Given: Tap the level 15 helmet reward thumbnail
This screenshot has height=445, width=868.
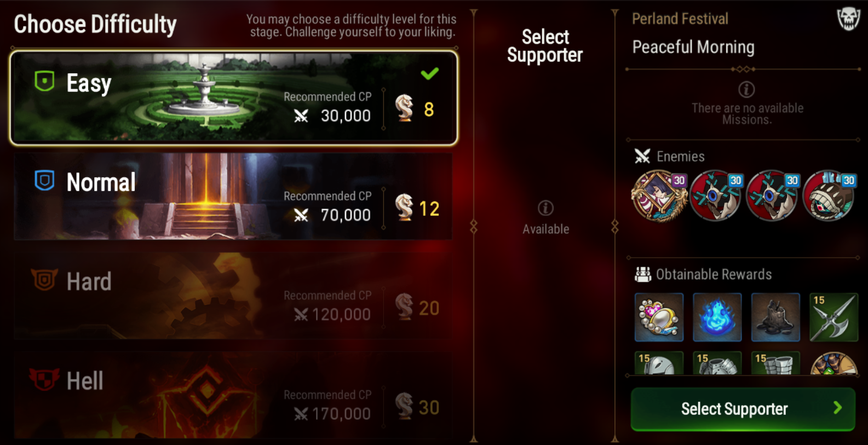Looking at the screenshot, I should pos(659,363).
